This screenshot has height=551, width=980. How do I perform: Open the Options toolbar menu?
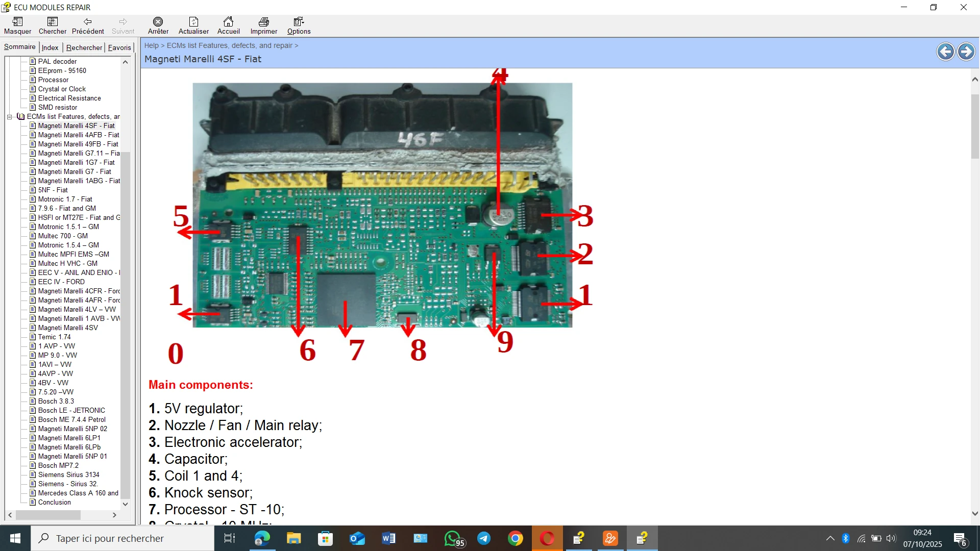[x=299, y=22]
